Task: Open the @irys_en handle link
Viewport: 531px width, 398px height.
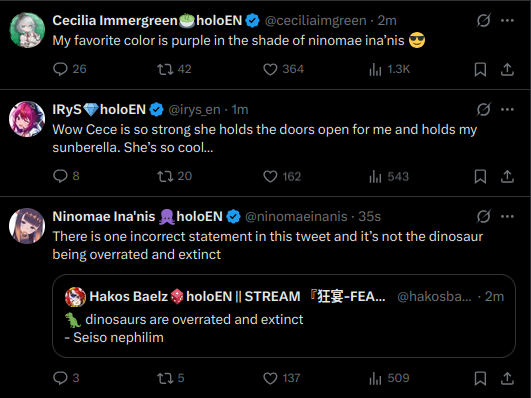Action: coord(194,109)
